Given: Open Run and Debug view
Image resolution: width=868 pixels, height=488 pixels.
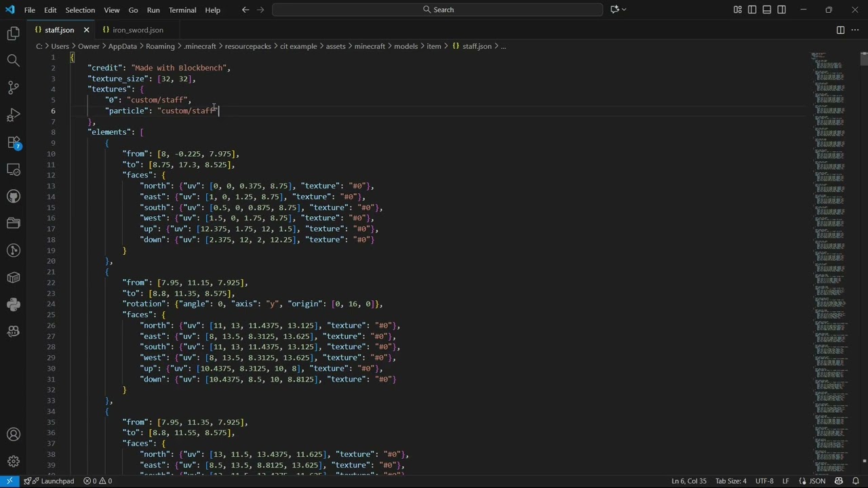Looking at the screenshot, I should (13, 115).
